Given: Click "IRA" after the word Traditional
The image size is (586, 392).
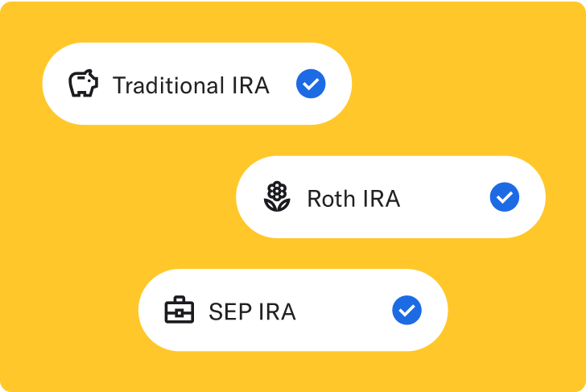Looking at the screenshot, I should pyautogui.click(x=248, y=85).
